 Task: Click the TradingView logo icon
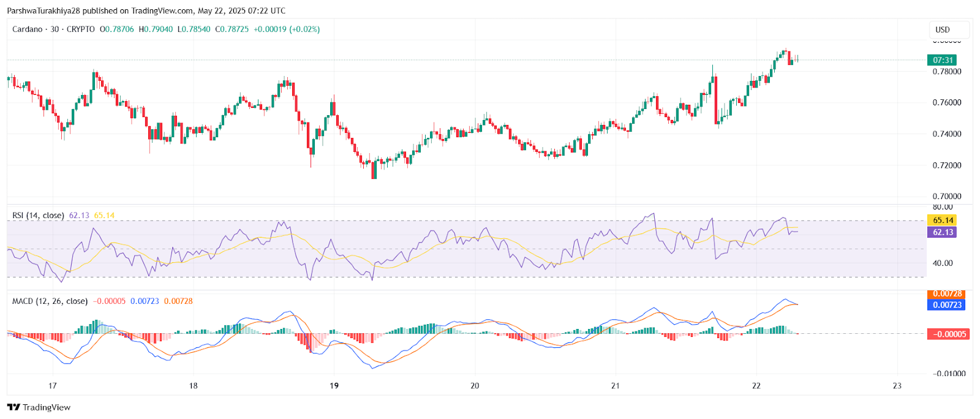click(13, 407)
